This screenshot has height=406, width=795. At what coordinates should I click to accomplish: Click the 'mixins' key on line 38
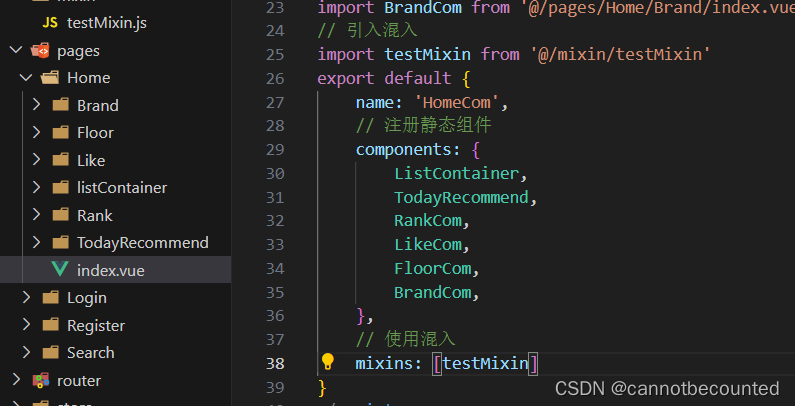coord(384,363)
